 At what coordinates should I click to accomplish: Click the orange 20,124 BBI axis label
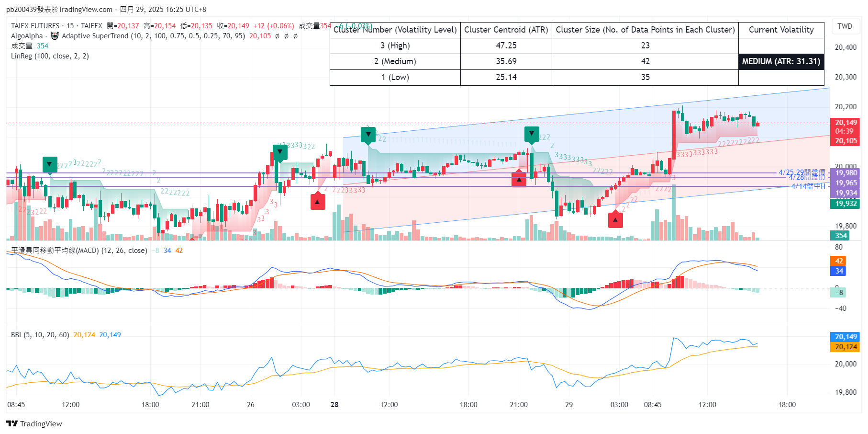tap(846, 347)
